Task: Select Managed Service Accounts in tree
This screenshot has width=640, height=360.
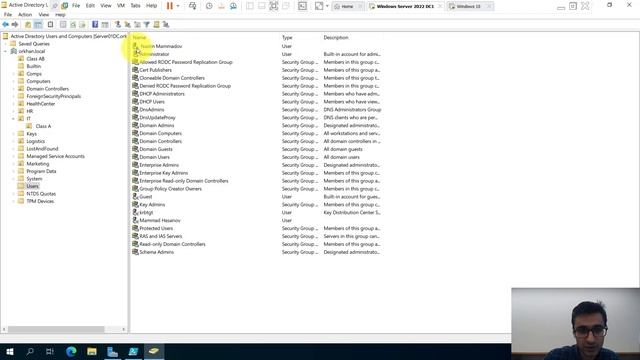Action: pos(55,156)
